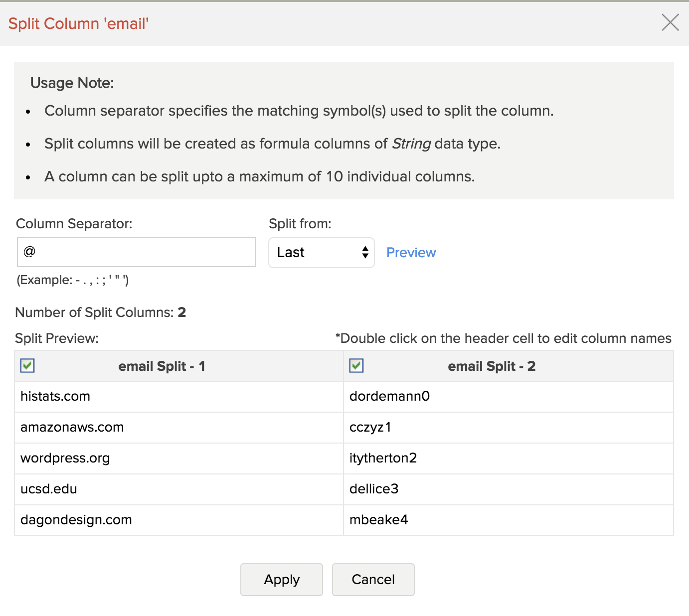Viewport: 689px width, 616px height.
Task: Select the dagondesign.com preview cell
Action: (76, 520)
